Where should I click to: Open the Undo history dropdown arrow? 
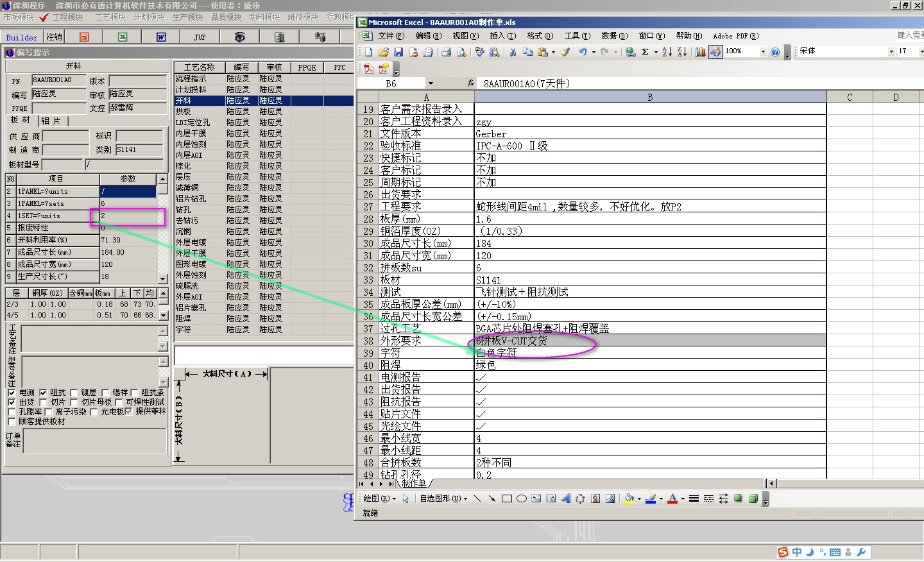(x=593, y=52)
